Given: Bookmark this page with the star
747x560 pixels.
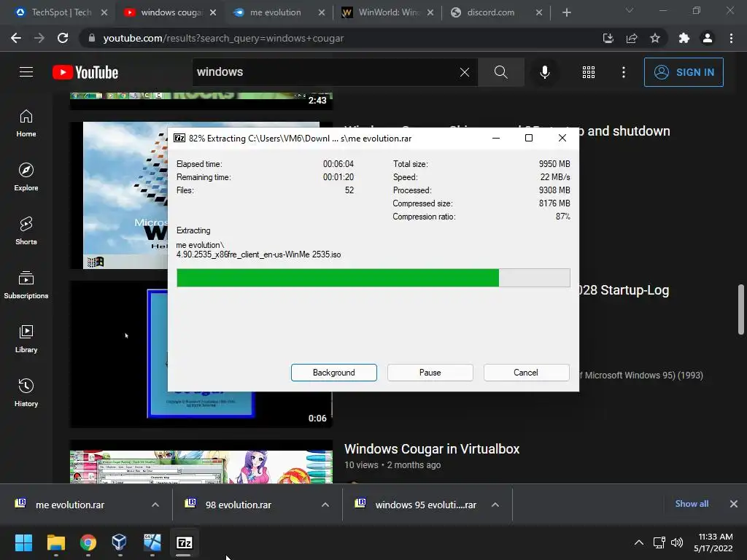Looking at the screenshot, I should 655,38.
